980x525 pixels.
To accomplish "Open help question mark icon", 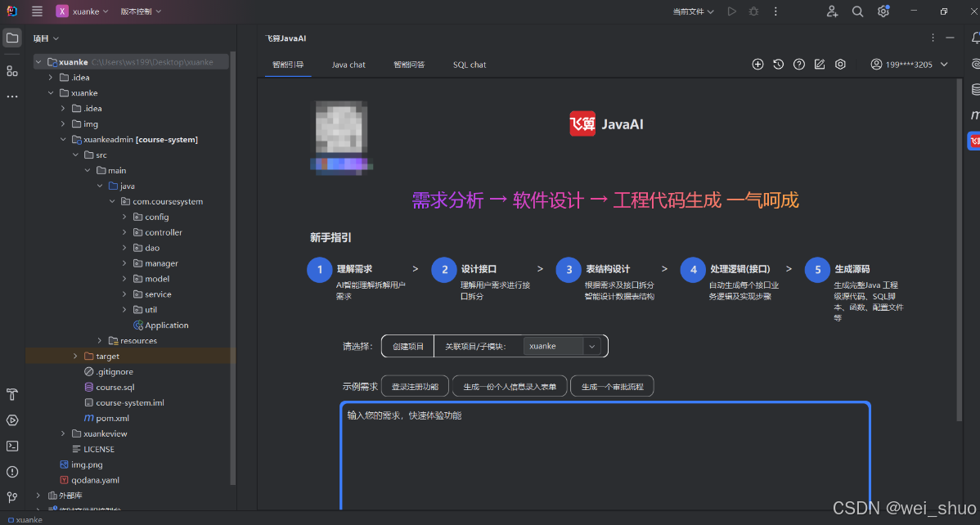I will tap(798, 65).
